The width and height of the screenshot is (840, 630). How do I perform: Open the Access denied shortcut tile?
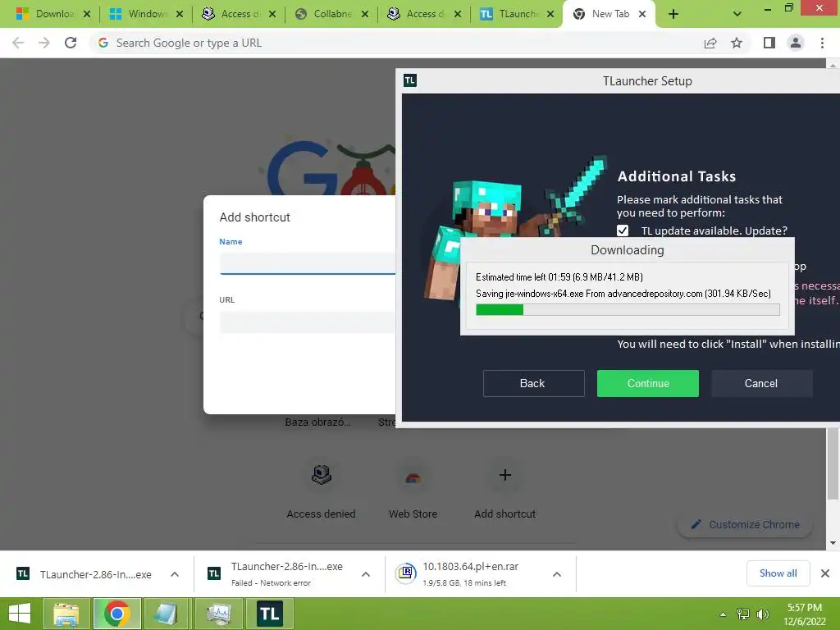[x=321, y=491]
